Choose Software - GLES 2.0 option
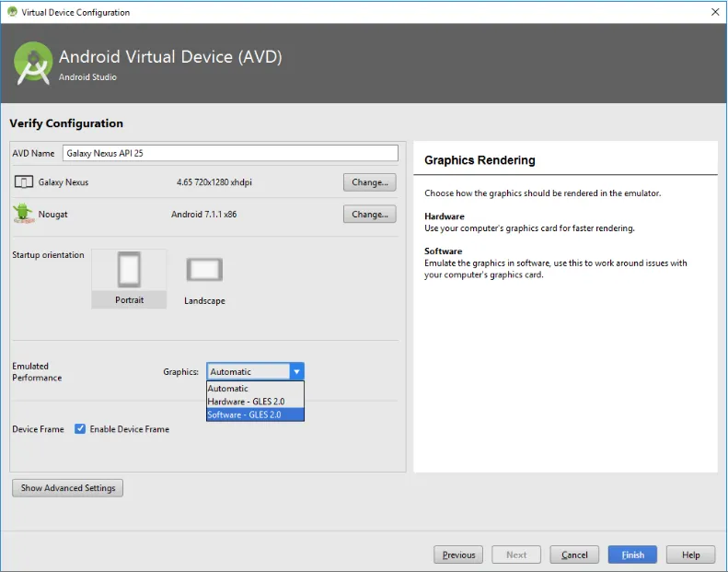 (x=255, y=414)
